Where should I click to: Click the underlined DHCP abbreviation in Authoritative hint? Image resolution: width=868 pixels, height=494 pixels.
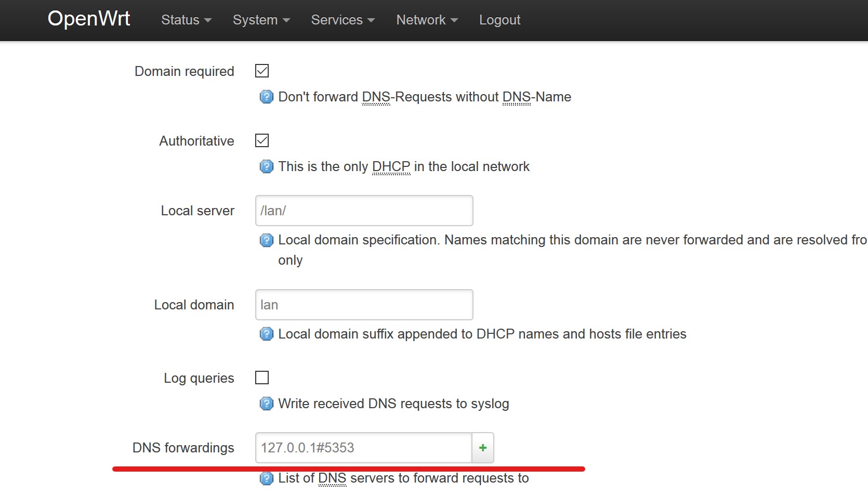pos(391,167)
